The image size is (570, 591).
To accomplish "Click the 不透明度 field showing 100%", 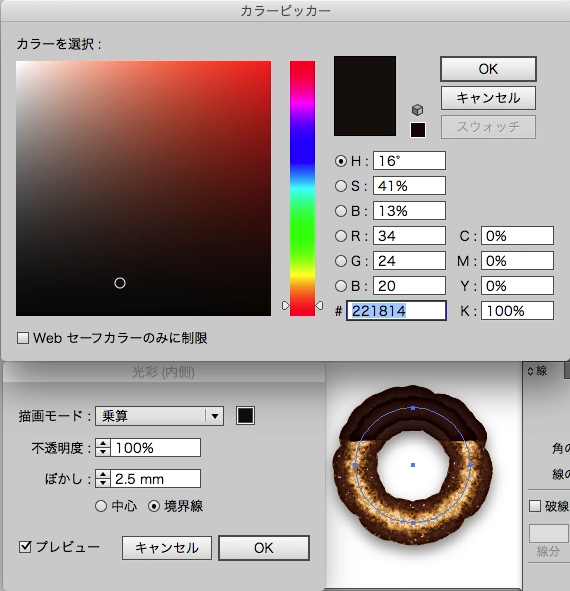I will point(155,448).
